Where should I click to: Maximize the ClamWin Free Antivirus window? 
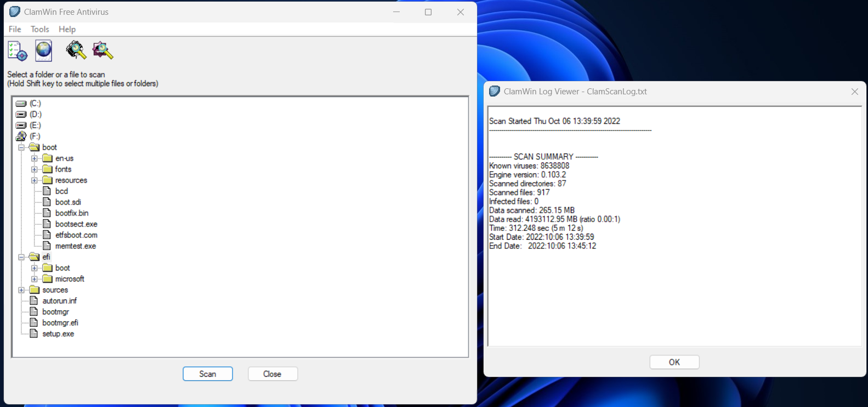click(x=428, y=12)
